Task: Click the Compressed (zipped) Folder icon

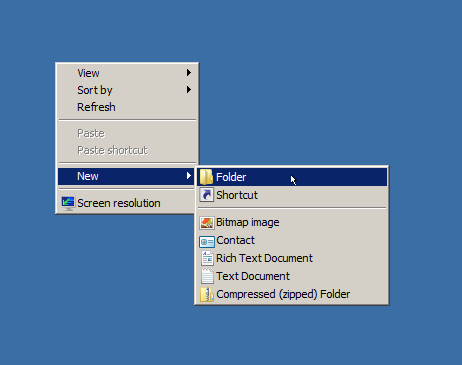Action: [207, 294]
